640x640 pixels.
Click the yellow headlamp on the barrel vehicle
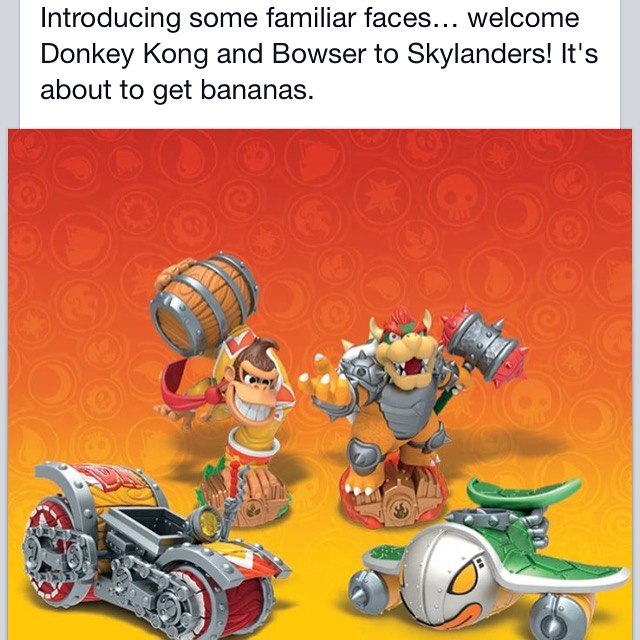click(x=207, y=522)
